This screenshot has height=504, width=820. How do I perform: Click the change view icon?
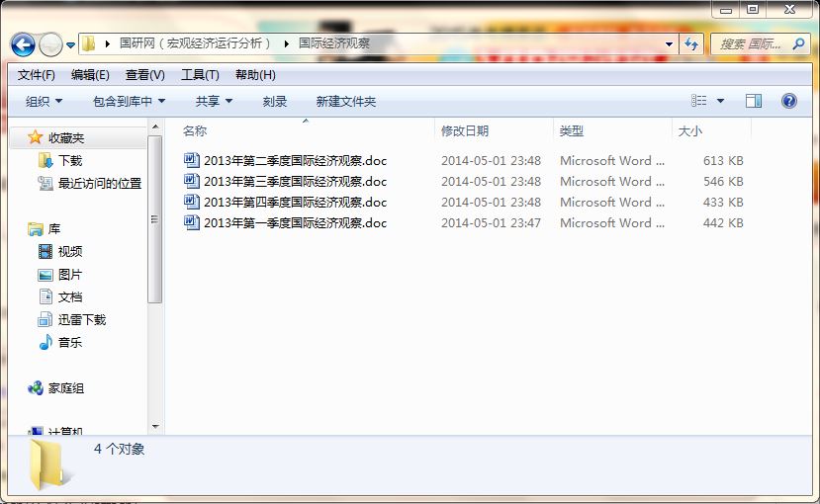point(698,100)
